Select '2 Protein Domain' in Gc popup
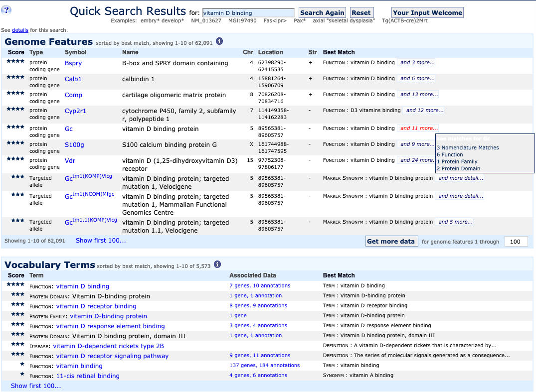 pyautogui.click(x=458, y=169)
